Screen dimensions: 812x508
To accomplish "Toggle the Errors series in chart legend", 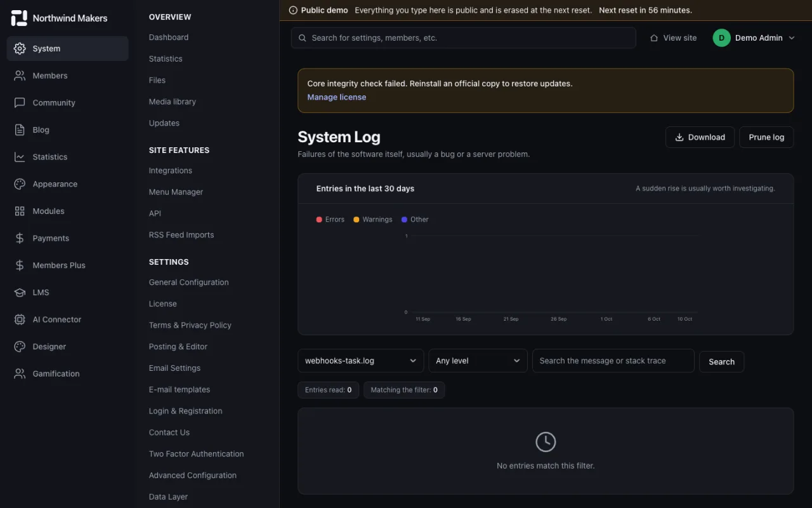I will (331, 220).
